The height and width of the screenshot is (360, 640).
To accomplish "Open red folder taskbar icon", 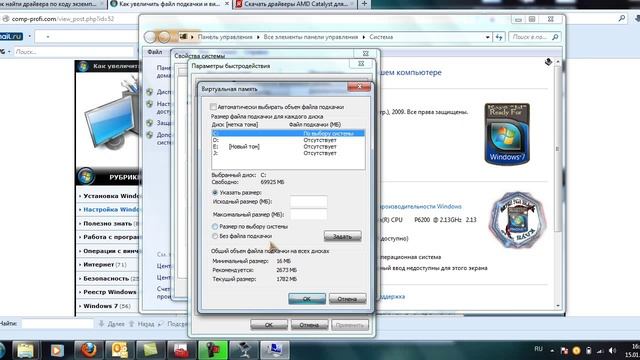I will 181,350.
